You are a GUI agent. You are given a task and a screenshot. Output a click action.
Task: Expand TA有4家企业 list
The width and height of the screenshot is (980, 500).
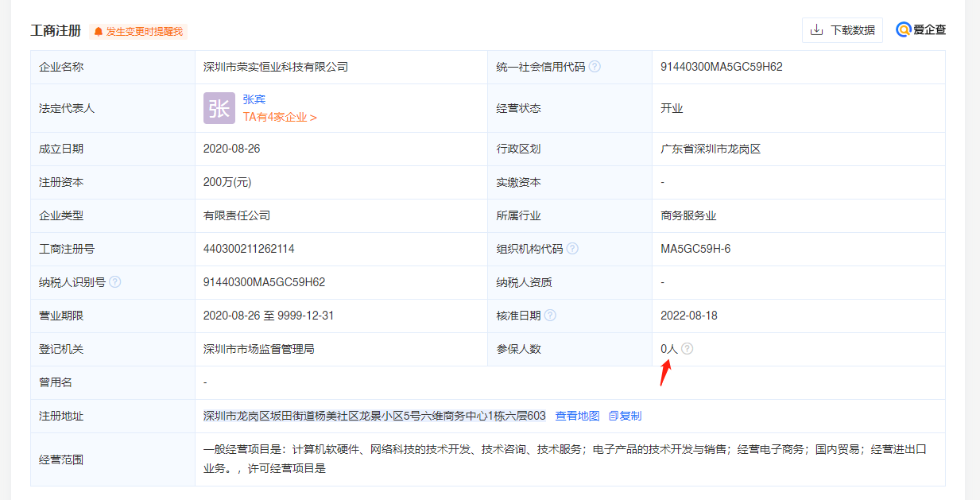(280, 117)
